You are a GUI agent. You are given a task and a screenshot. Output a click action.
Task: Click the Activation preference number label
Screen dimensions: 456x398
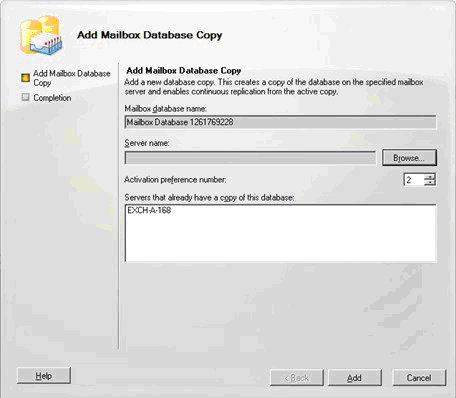coord(175,180)
